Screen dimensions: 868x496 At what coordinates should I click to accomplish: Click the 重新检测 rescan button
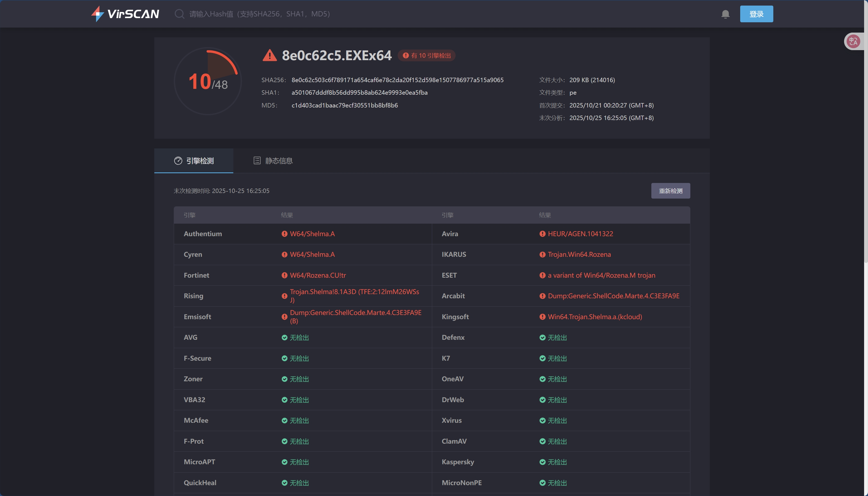coord(670,191)
